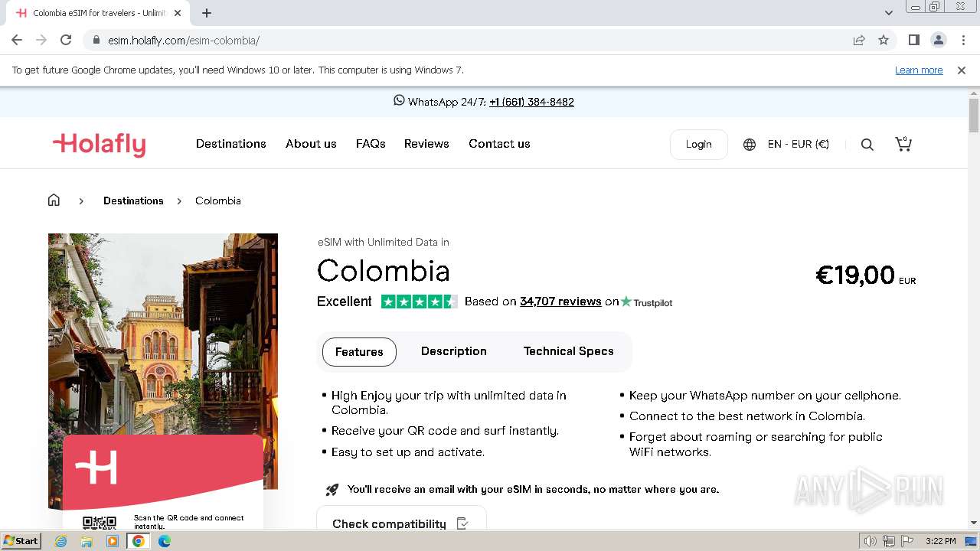This screenshot has height=551, width=980.
Task: Click the site lock icon
Action: coord(96,40)
